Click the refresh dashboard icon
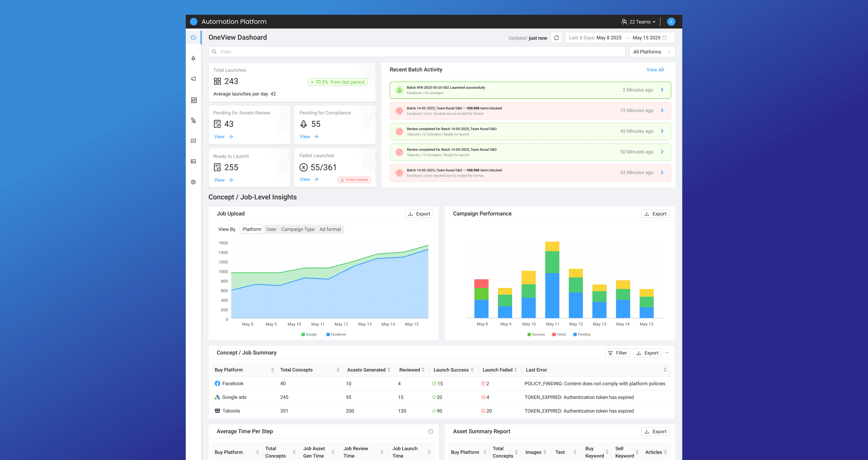The image size is (868, 460). (556, 38)
